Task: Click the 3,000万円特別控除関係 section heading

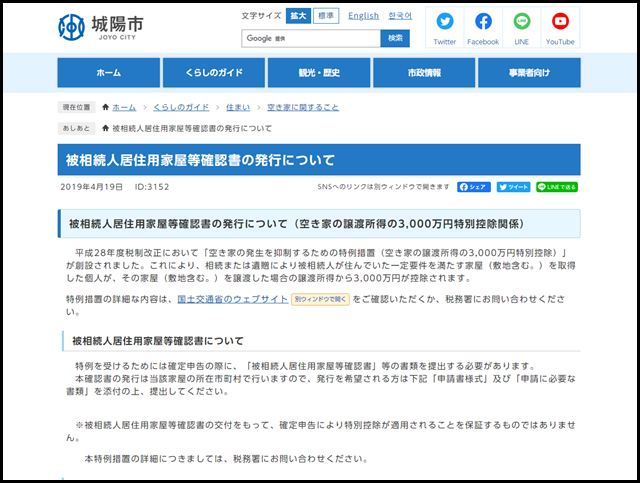Action: pyautogui.click(x=319, y=224)
